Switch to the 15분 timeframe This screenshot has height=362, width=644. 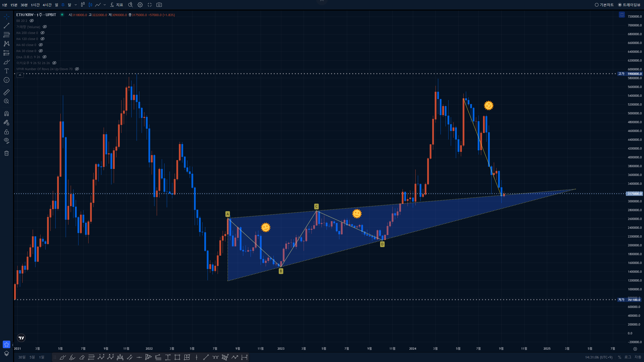14,5
